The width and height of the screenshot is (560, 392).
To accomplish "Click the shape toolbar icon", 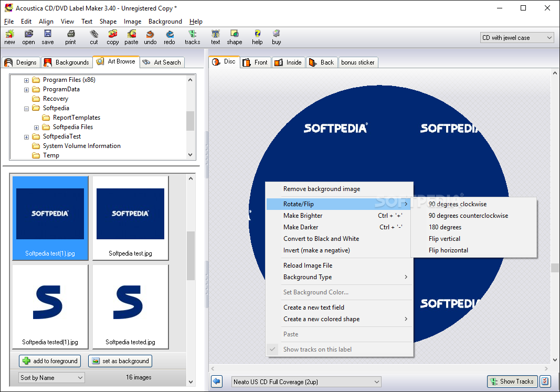I will point(235,37).
